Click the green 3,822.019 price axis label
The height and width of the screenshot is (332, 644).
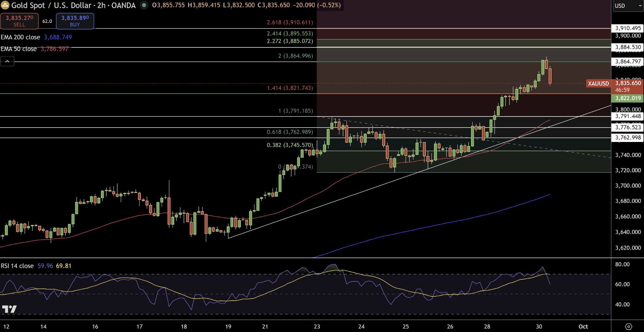click(x=628, y=98)
